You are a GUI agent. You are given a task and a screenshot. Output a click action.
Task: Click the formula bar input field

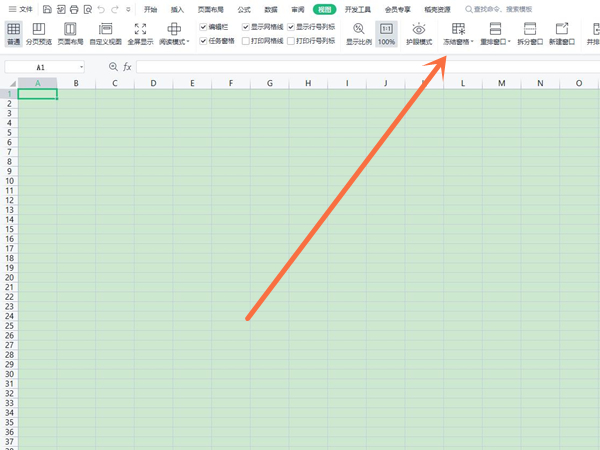[360, 67]
